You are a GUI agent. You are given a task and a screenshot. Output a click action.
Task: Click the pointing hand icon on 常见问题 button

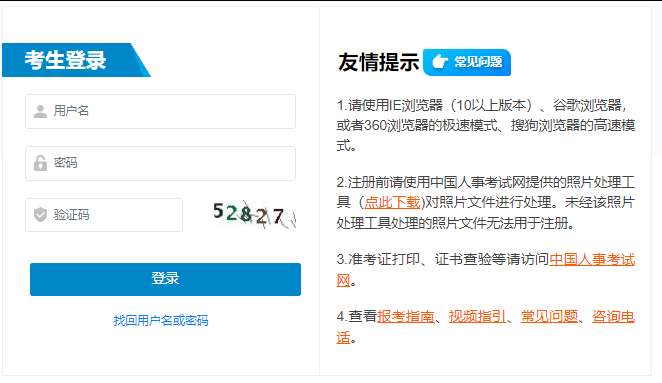click(x=440, y=62)
